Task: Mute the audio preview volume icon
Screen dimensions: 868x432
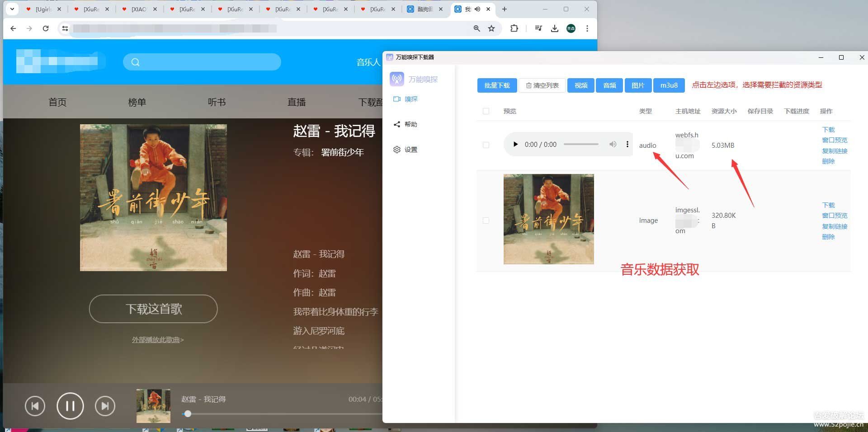Action: 613,144
